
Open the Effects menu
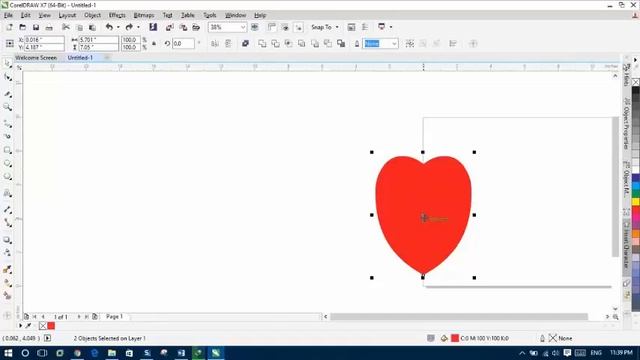tap(117, 15)
